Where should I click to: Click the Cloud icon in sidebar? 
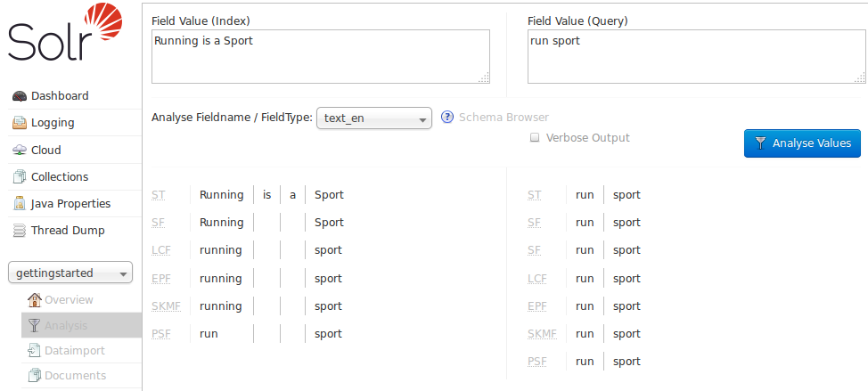[19, 151]
